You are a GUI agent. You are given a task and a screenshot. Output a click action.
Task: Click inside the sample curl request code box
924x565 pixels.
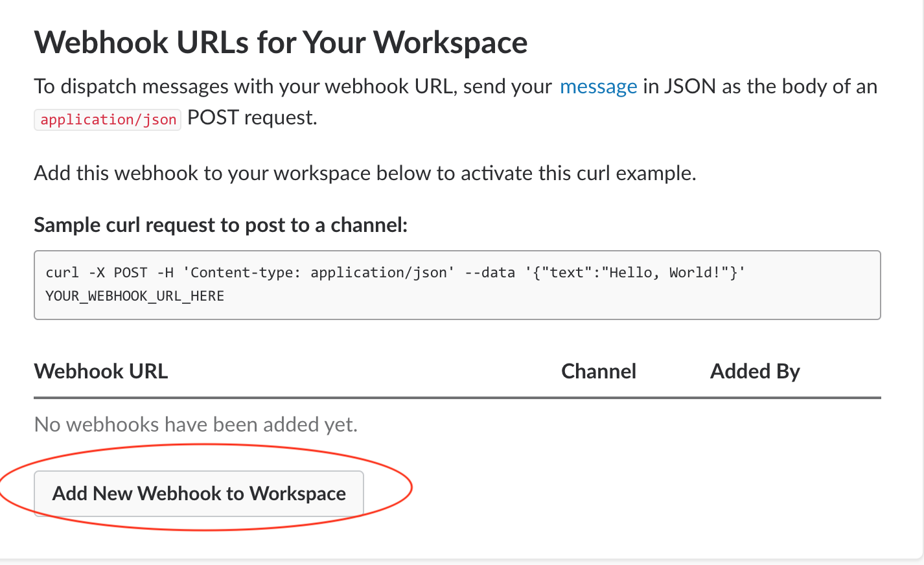click(457, 285)
